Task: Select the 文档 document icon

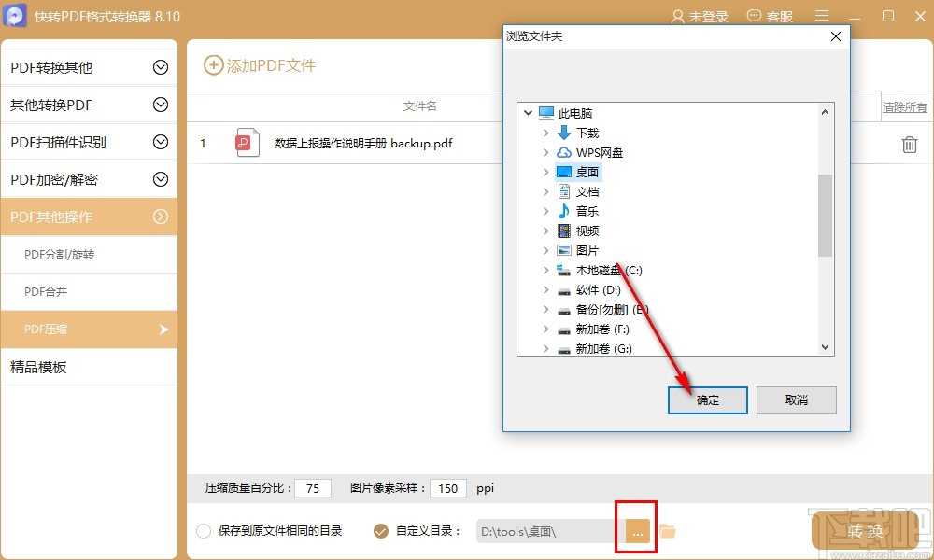Action: (x=563, y=191)
